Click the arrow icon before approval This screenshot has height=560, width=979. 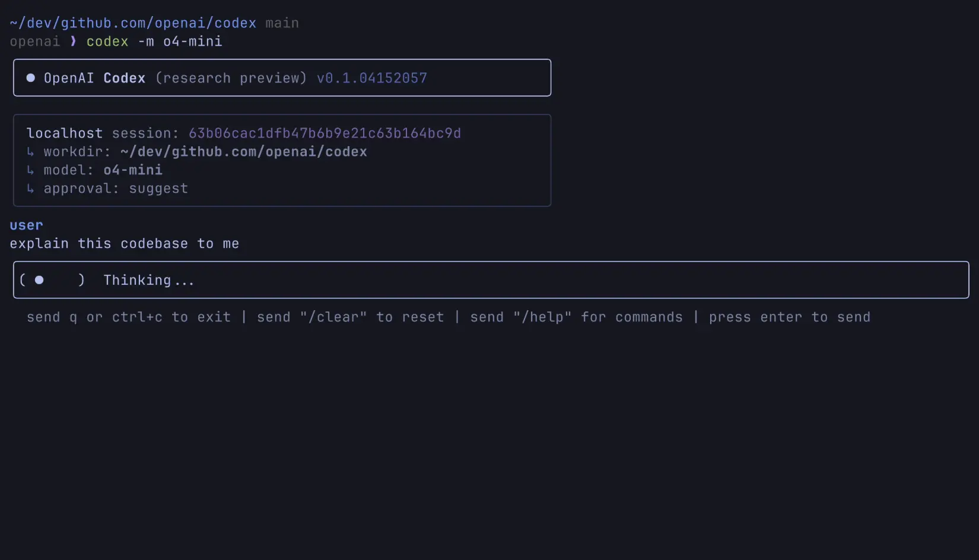click(x=30, y=189)
